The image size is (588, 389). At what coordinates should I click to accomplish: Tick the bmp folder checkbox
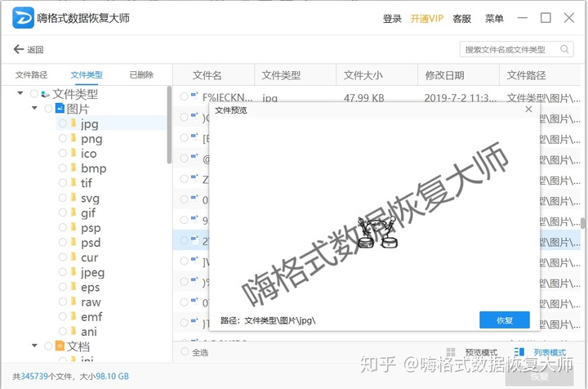click(63, 168)
